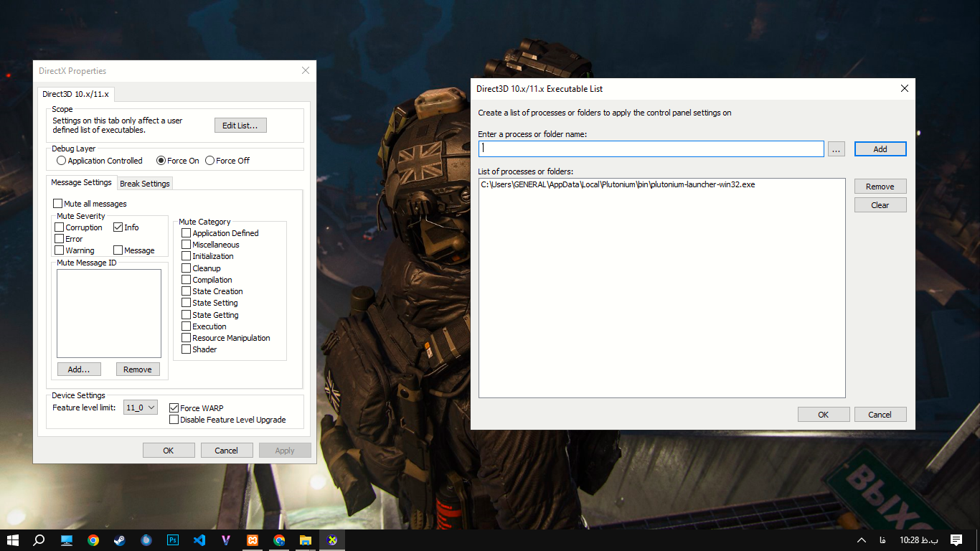Image resolution: width=980 pixels, height=551 pixels.
Task: Click inside the Mute Message ID list box
Action: (109, 314)
